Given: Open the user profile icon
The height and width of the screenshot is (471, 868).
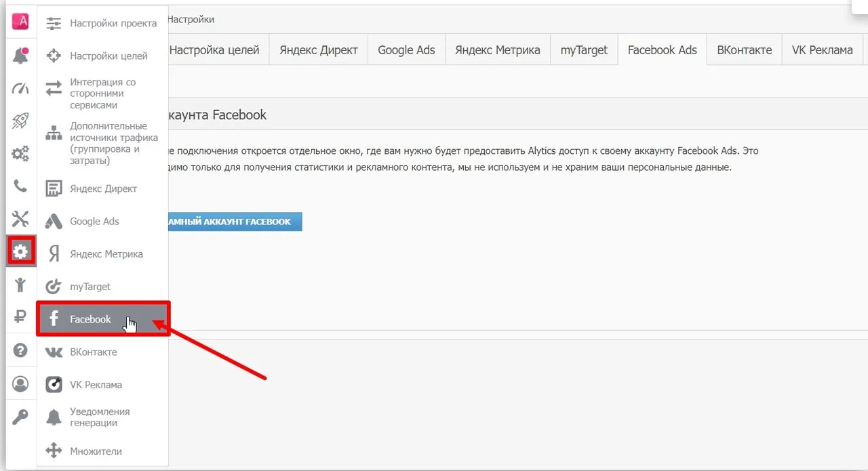Looking at the screenshot, I should 20,384.
